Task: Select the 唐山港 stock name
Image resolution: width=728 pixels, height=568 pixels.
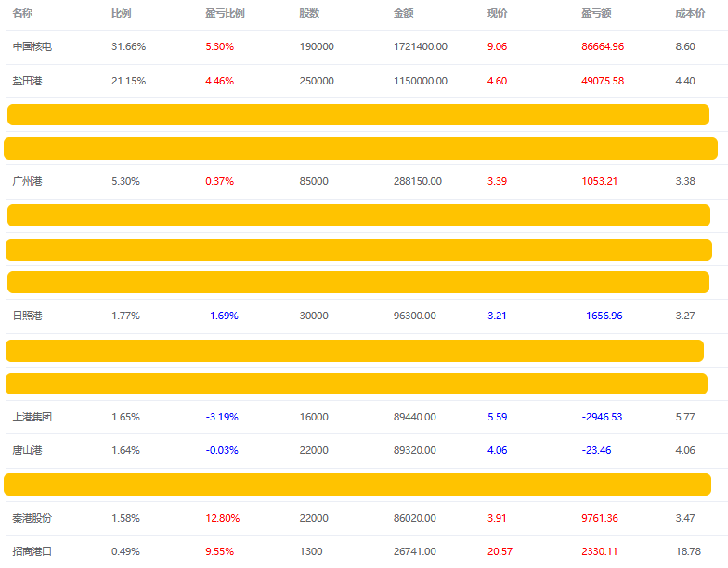Action: [x=28, y=451]
